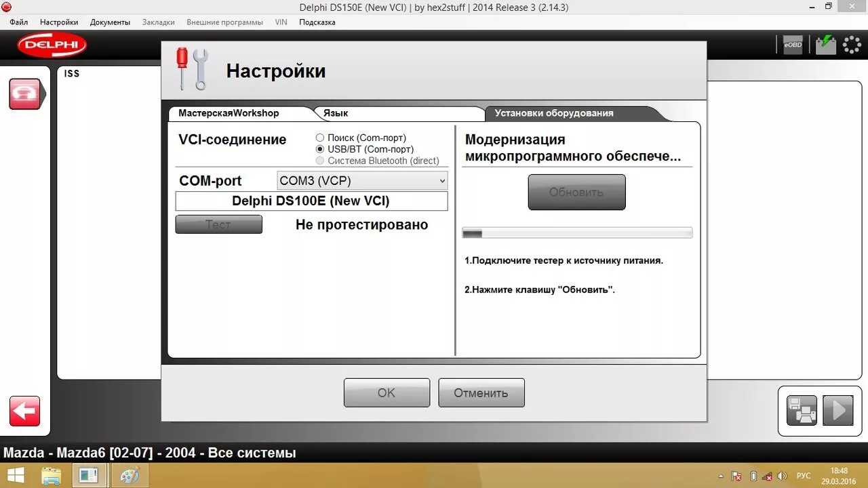Click the eOBD icon in header
The image size is (868, 488).
[x=793, y=45]
